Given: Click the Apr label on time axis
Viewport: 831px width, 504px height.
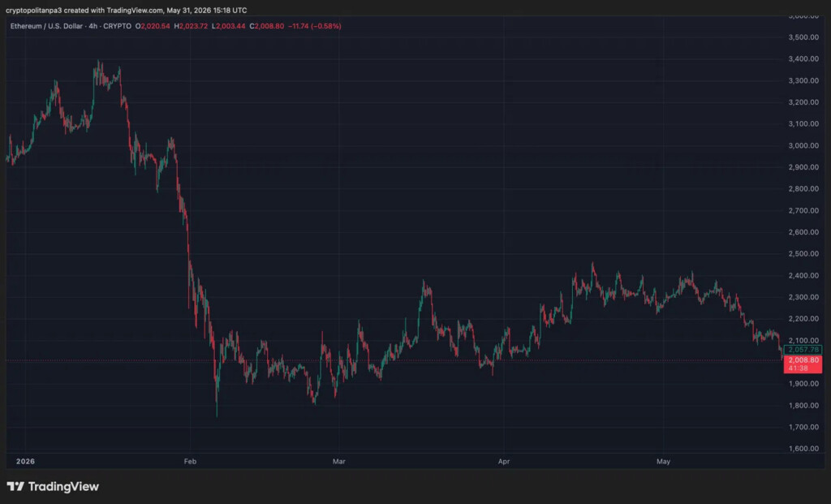Looking at the screenshot, I should click(x=504, y=462).
